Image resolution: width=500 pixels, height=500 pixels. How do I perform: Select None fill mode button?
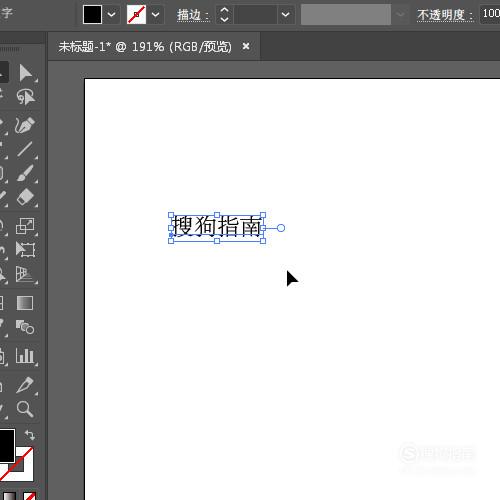pos(29,496)
